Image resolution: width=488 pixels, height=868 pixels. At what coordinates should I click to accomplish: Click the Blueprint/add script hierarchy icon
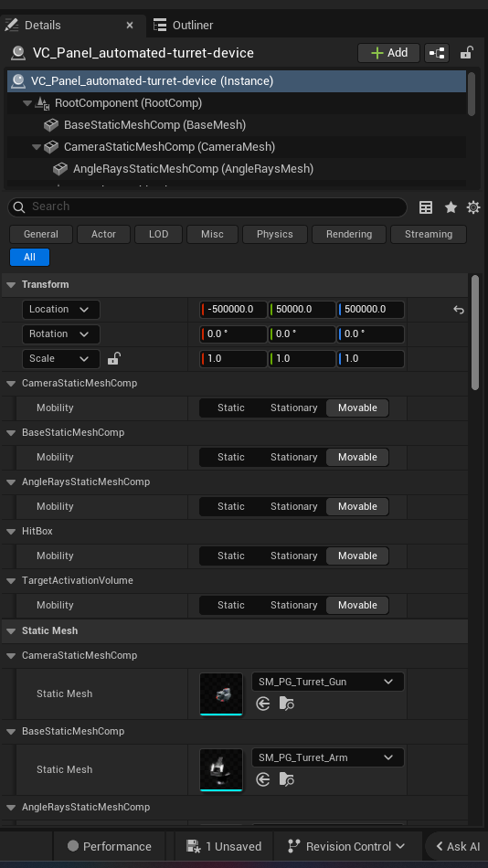coord(437,53)
